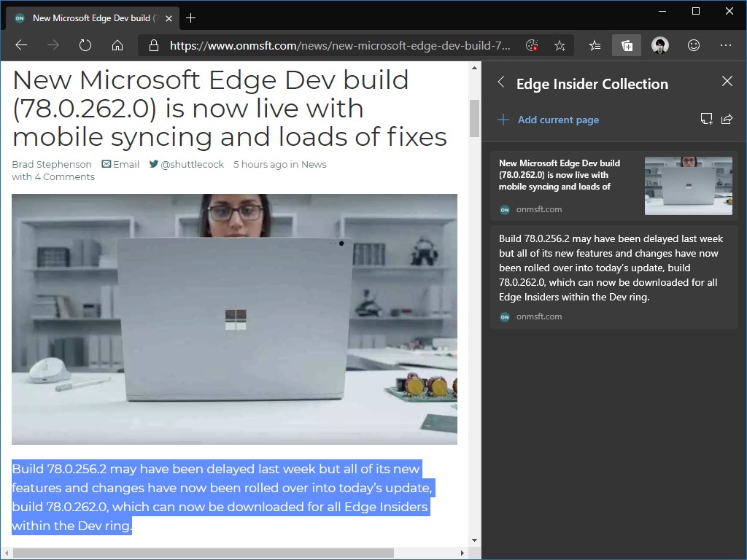Open a new browser tab

[190, 18]
